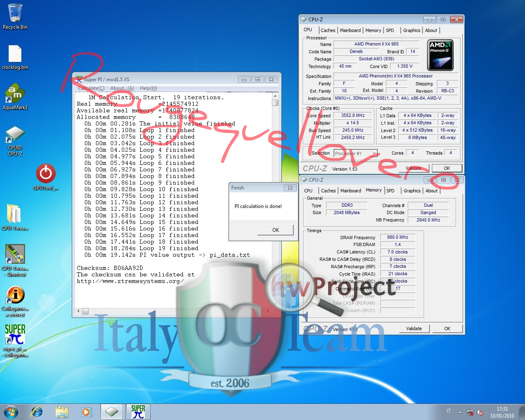Screen dimensions: 525x420
Task: Open About menu in Super PI
Action: pyautogui.click(x=122, y=88)
